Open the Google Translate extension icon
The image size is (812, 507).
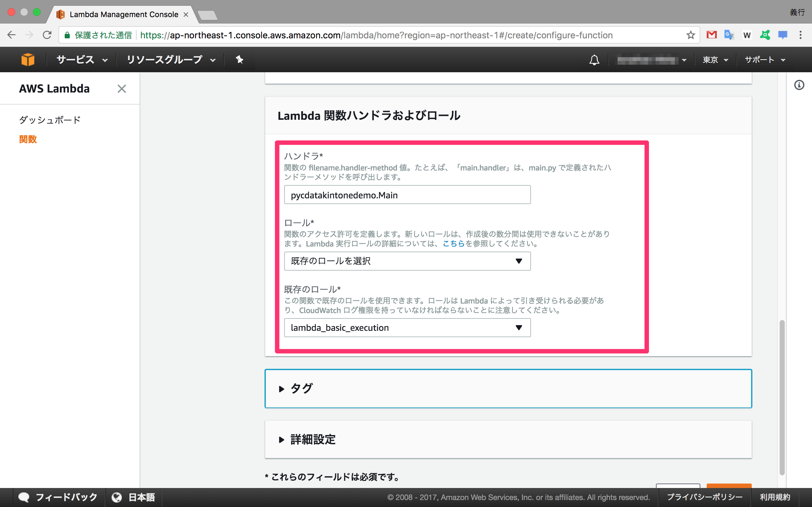click(729, 35)
